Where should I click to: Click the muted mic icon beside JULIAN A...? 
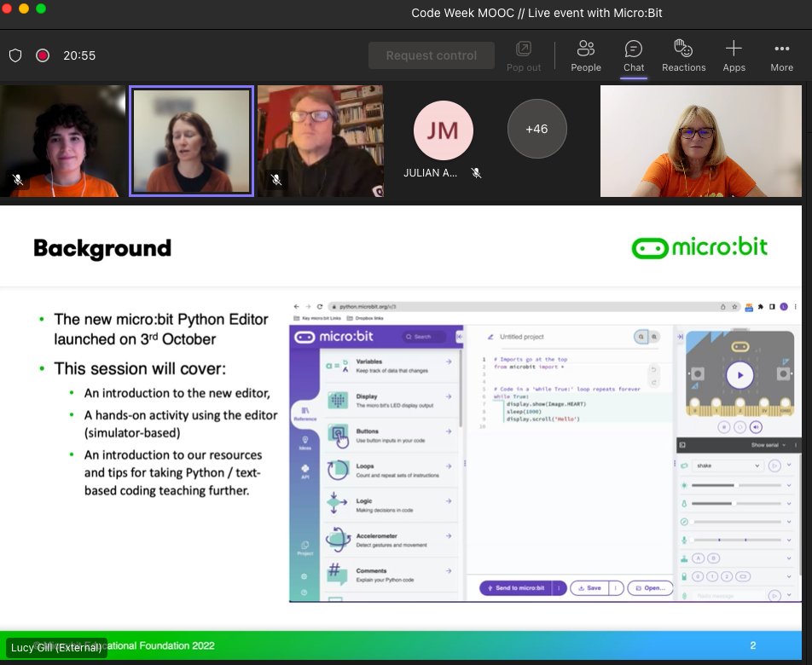click(x=477, y=173)
